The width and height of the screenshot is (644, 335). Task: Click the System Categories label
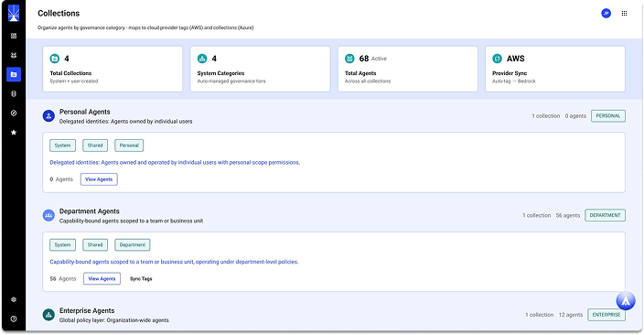[220, 73]
